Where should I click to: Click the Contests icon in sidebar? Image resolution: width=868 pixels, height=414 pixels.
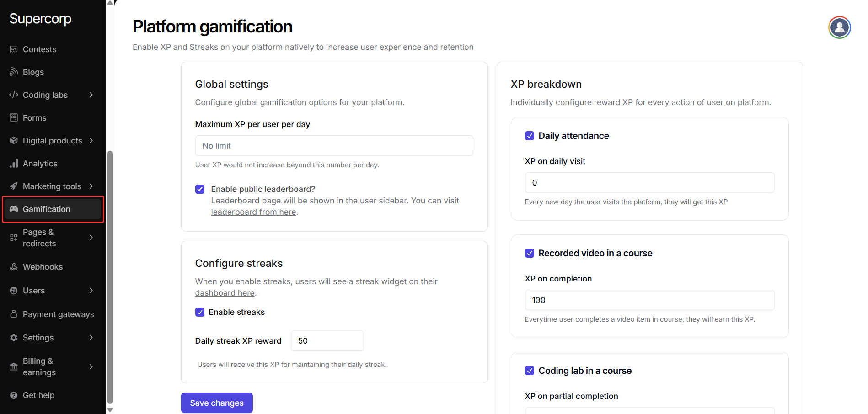coord(14,49)
